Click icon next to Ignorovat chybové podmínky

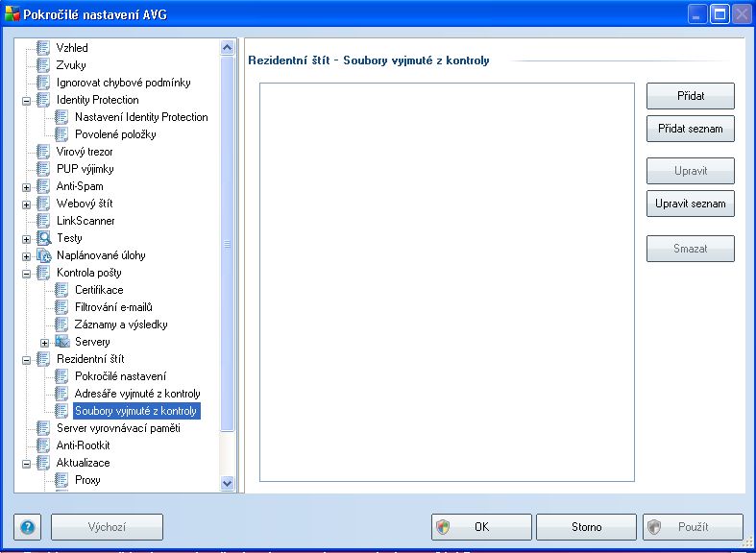click(x=43, y=83)
